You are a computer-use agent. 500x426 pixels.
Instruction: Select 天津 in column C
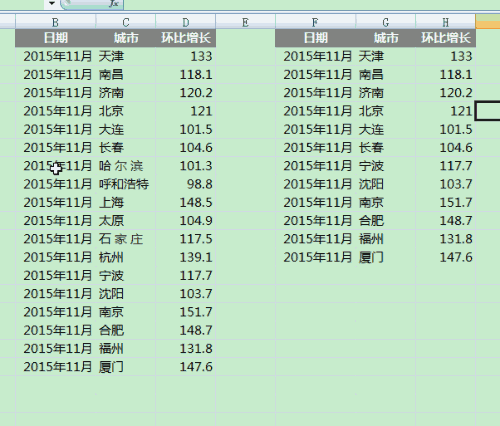[x=126, y=56]
